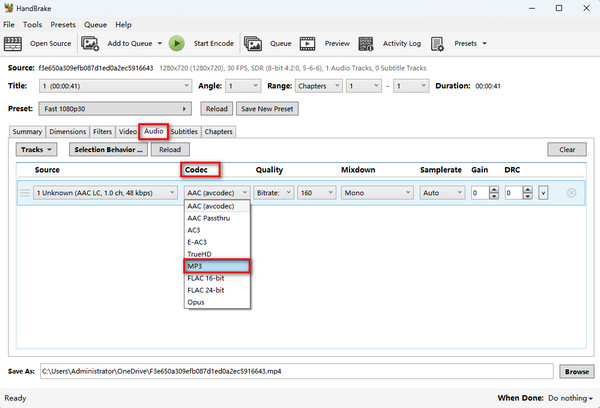
Task: Decrease DRC with down spinner arrow
Action: (528, 196)
